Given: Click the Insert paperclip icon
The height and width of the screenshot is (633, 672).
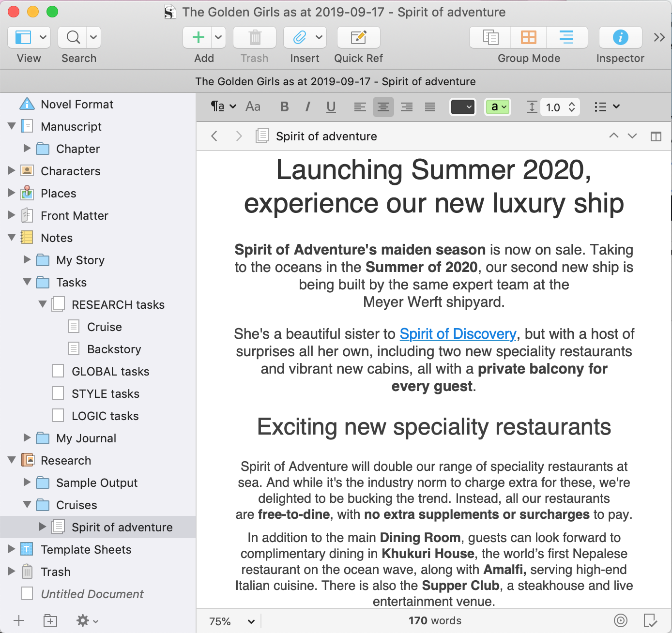Looking at the screenshot, I should point(300,37).
